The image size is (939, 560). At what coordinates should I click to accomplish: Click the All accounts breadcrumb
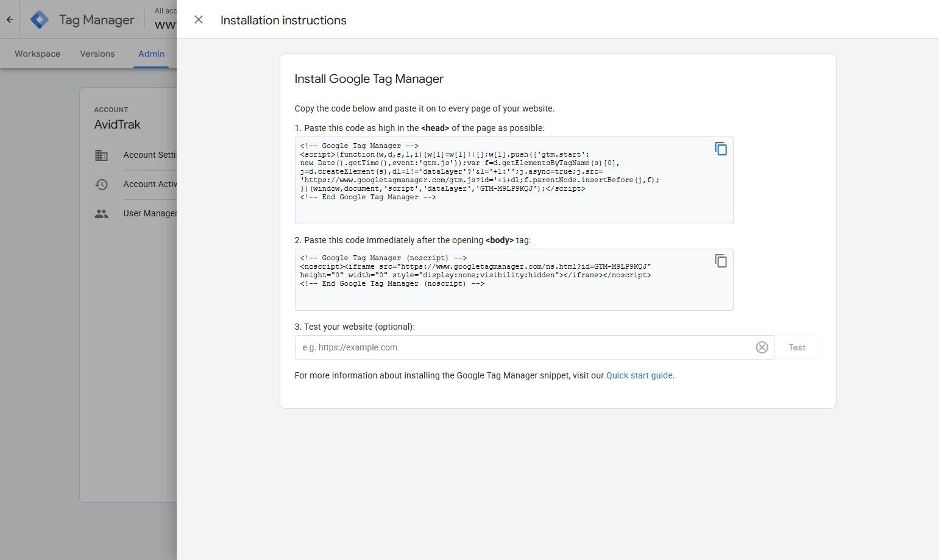tap(163, 10)
